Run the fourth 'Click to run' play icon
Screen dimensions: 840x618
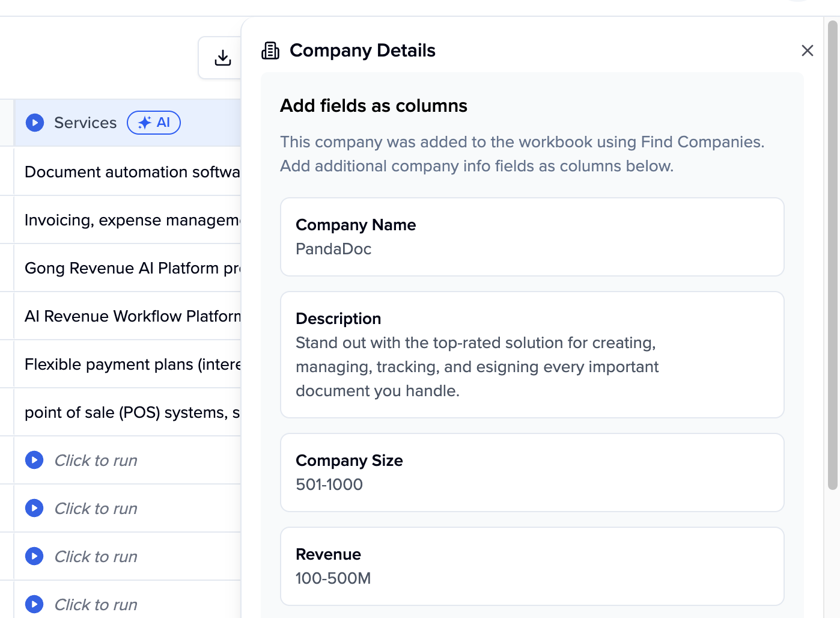(34, 604)
